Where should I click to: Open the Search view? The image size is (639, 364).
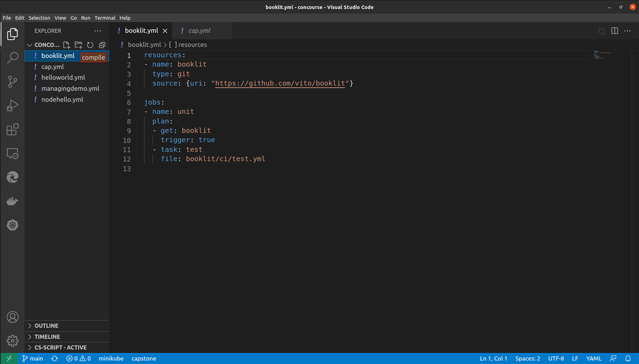(12, 58)
